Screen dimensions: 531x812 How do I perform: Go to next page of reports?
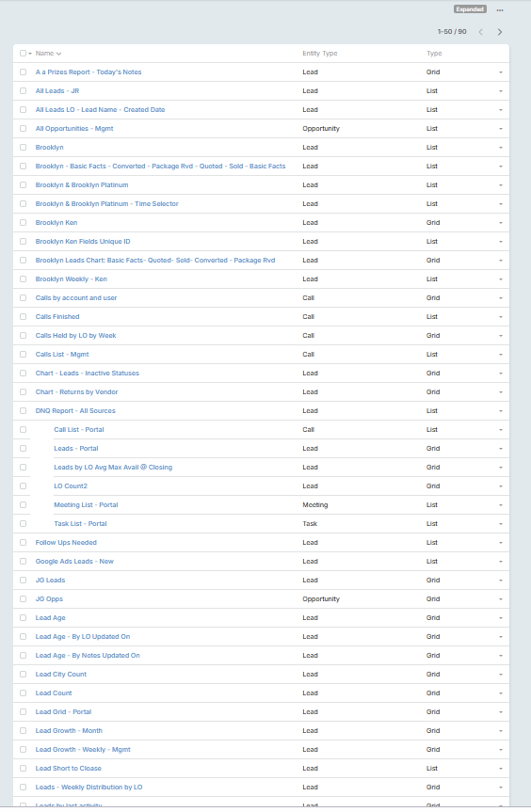click(499, 32)
